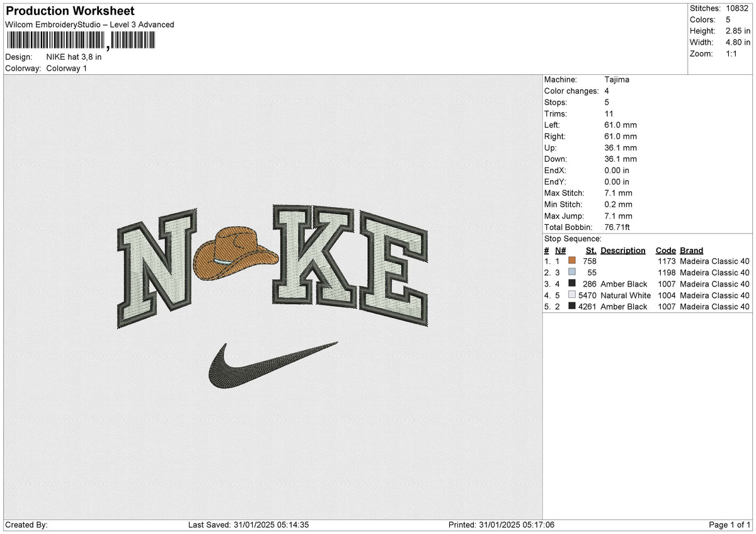Click the Total Bobbin value '76.71ft'
The width and height of the screenshot is (756, 534).
pyautogui.click(x=617, y=227)
